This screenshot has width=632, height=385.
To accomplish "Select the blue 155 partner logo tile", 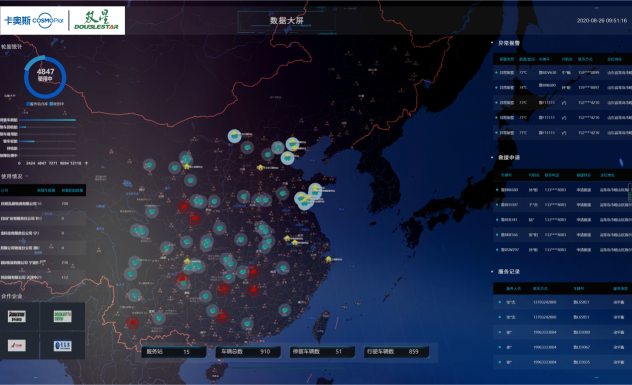I will [62, 345].
